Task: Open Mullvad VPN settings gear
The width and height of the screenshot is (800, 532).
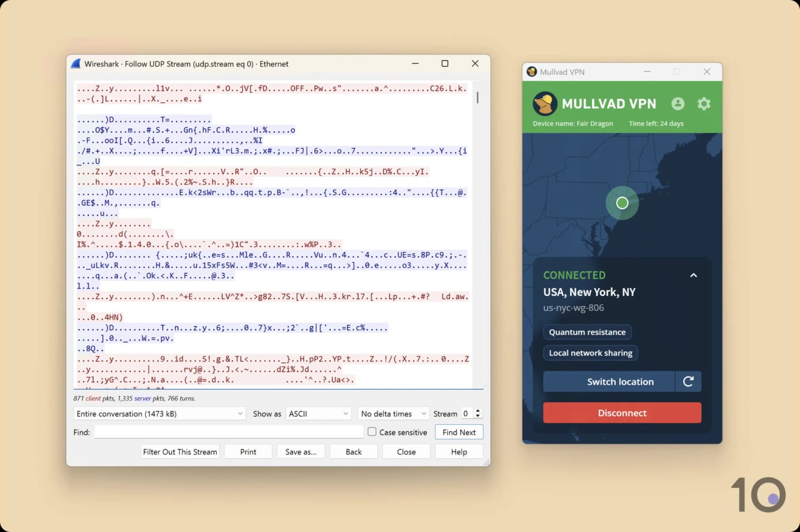Action: click(x=704, y=103)
